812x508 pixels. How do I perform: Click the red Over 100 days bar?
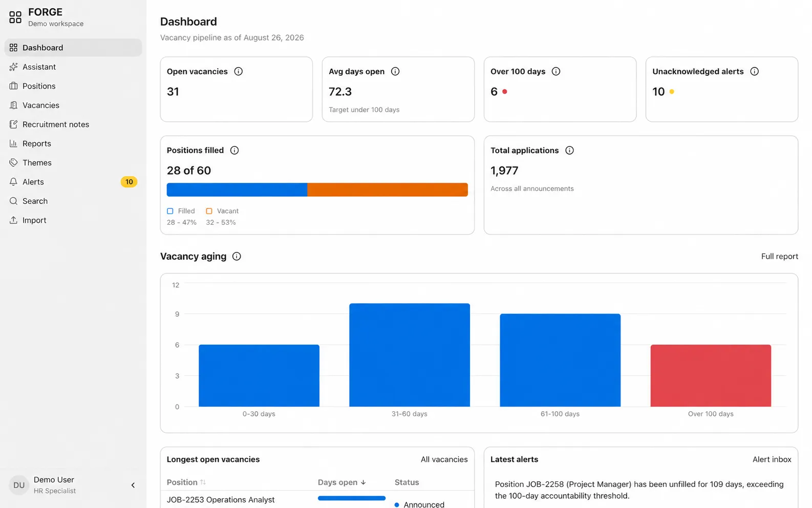pos(711,375)
